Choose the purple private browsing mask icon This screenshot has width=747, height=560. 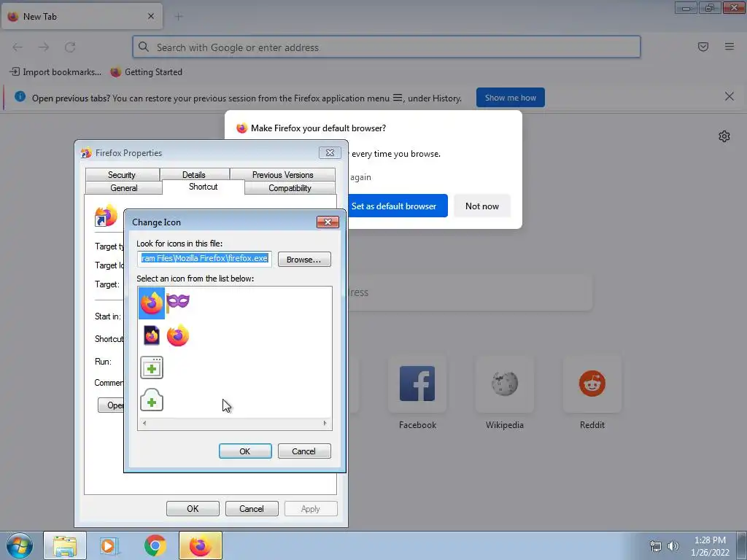pos(178,301)
